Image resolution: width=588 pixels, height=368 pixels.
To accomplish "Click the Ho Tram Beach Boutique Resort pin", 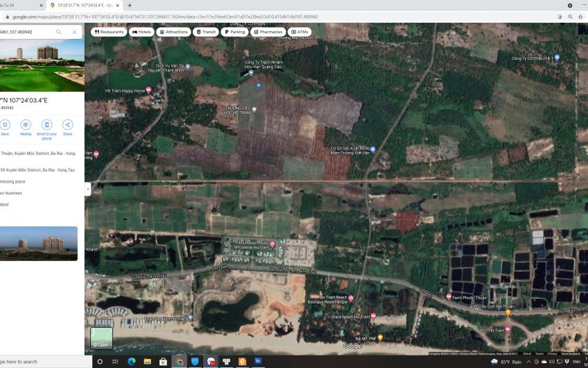I will click(x=351, y=299).
